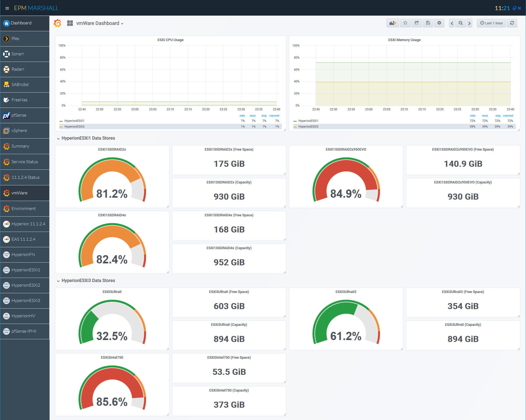Open HyperionHV sidebar item
Viewport: 526px width, 420px height.
[25, 316]
